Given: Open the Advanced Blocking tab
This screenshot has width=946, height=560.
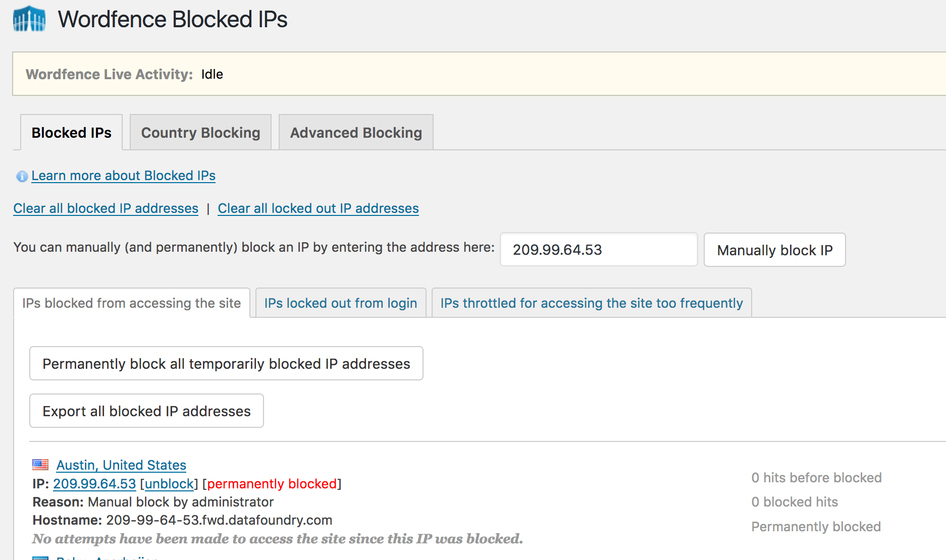Looking at the screenshot, I should [355, 133].
